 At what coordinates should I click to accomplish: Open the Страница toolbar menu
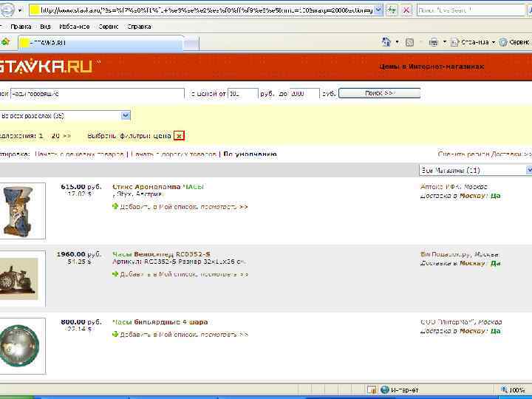point(473,42)
